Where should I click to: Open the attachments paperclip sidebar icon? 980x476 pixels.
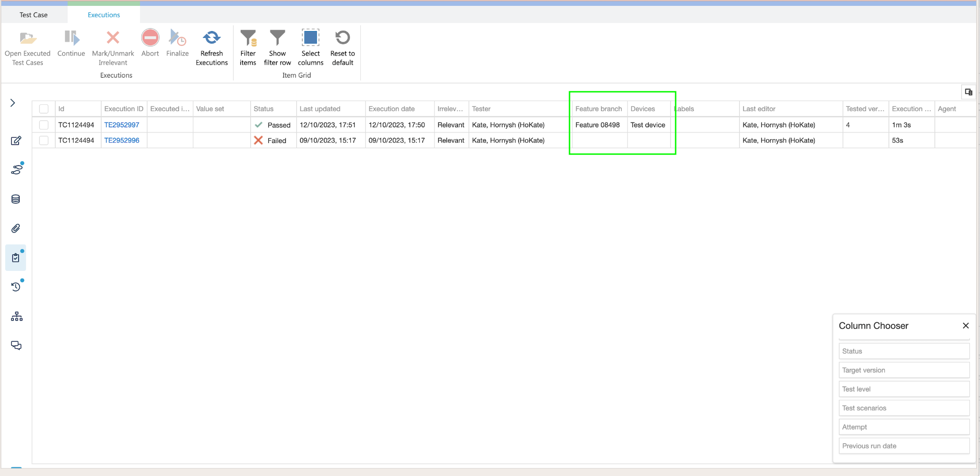16,229
